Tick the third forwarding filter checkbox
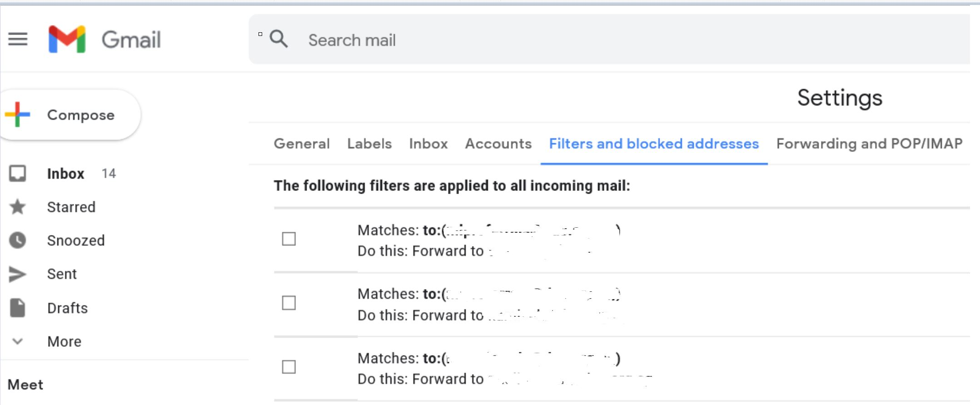Image resolution: width=980 pixels, height=405 pixels. 289,367
